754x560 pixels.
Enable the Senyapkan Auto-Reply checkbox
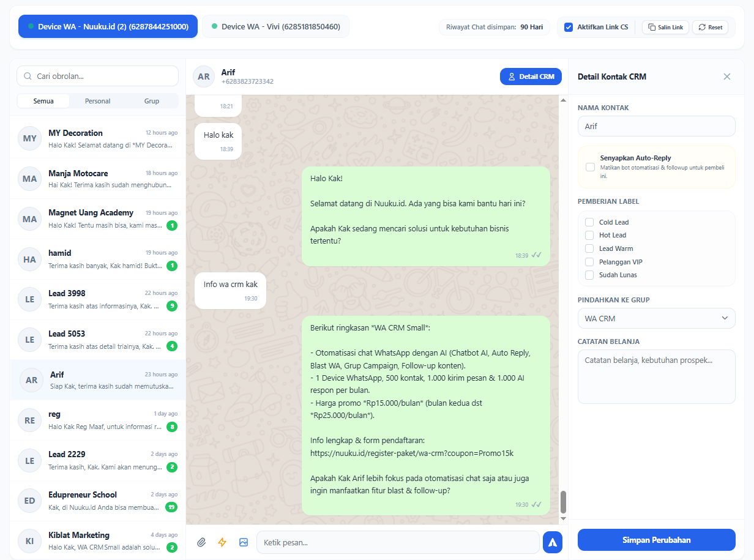point(590,167)
